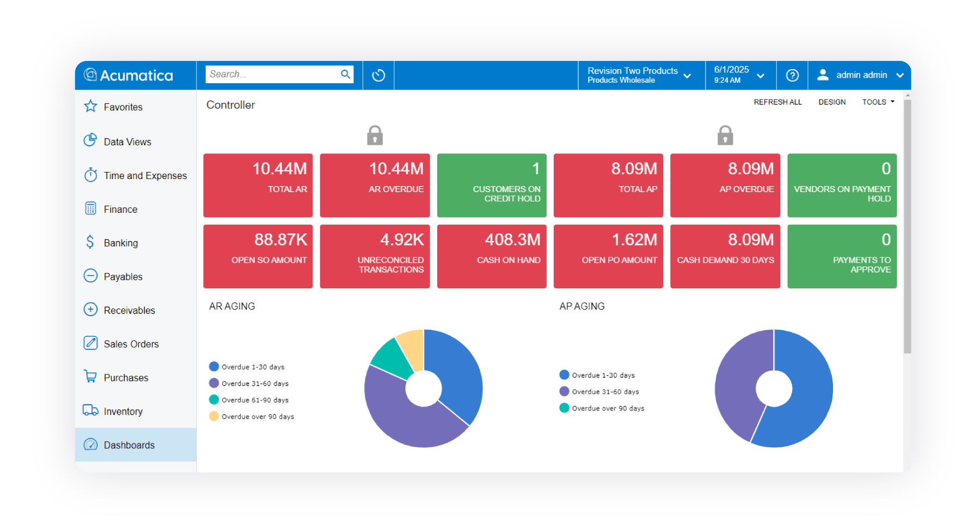Image resolution: width=980 pixels, height=530 pixels.
Task: Click the Finance calculator icon
Action: (90, 208)
